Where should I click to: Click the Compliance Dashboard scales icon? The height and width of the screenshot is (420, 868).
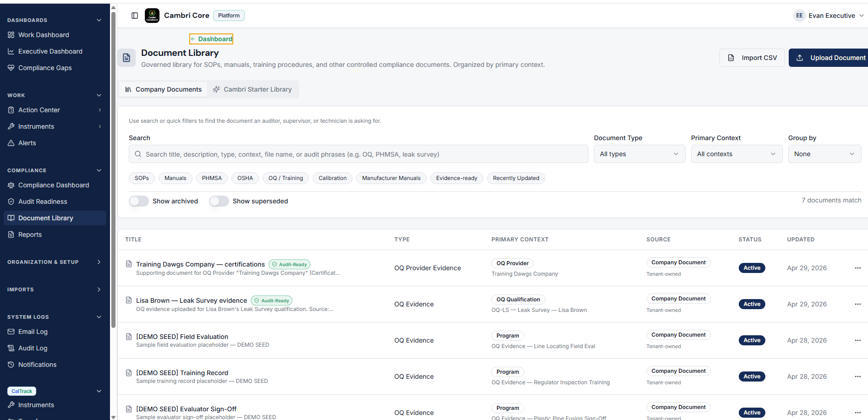11,185
